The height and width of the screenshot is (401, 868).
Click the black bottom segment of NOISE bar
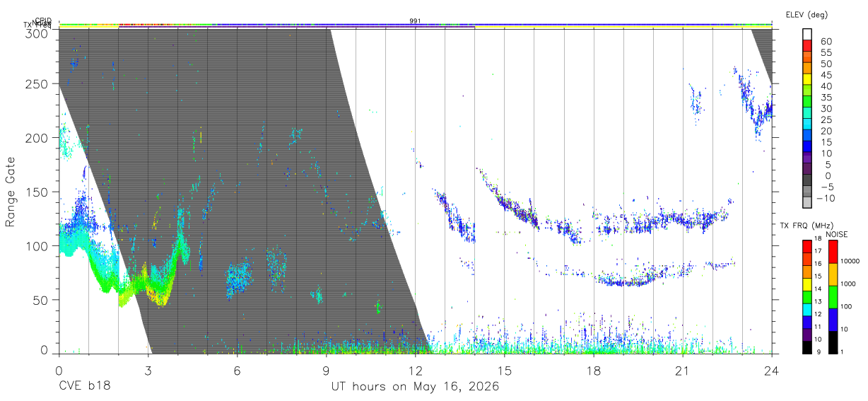tap(833, 342)
